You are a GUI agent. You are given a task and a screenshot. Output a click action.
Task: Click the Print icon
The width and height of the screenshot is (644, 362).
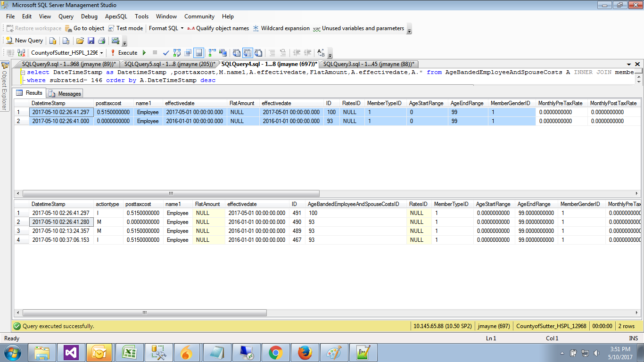tap(101, 41)
